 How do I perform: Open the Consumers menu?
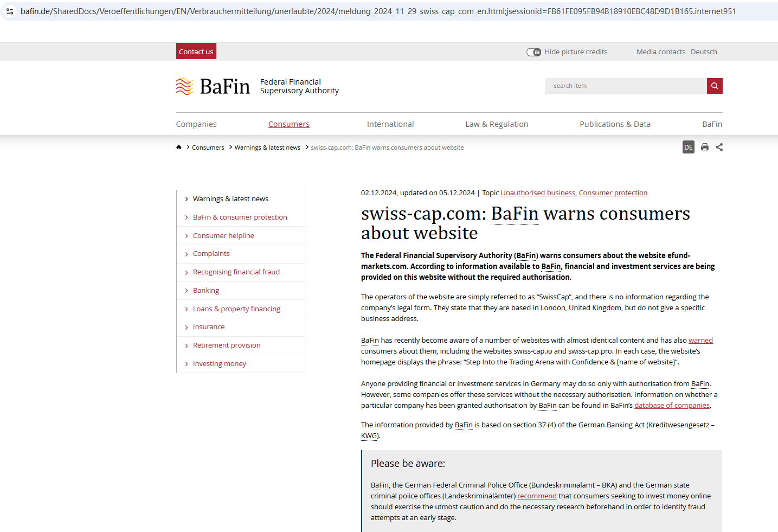click(x=289, y=124)
